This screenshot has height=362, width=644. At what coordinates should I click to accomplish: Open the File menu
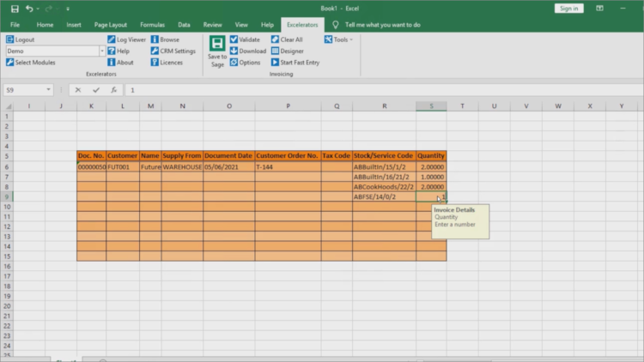15,25
